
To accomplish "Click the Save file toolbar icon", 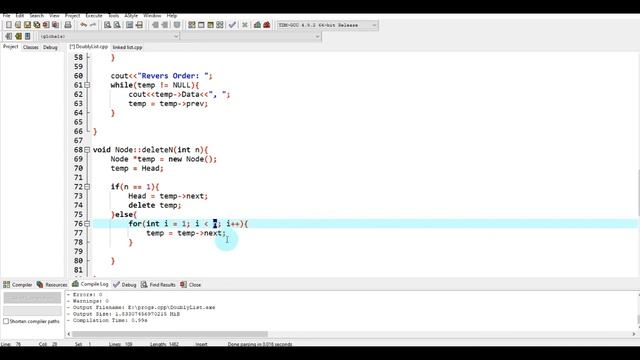I will coord(27,25).
